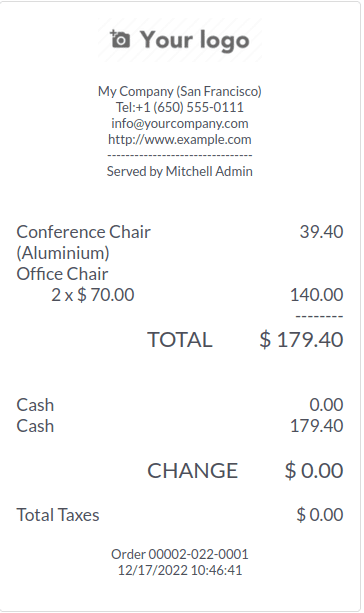Open the info@yourcompany.com email address
This screenshot has height=613, width=364.
(180, 123)
